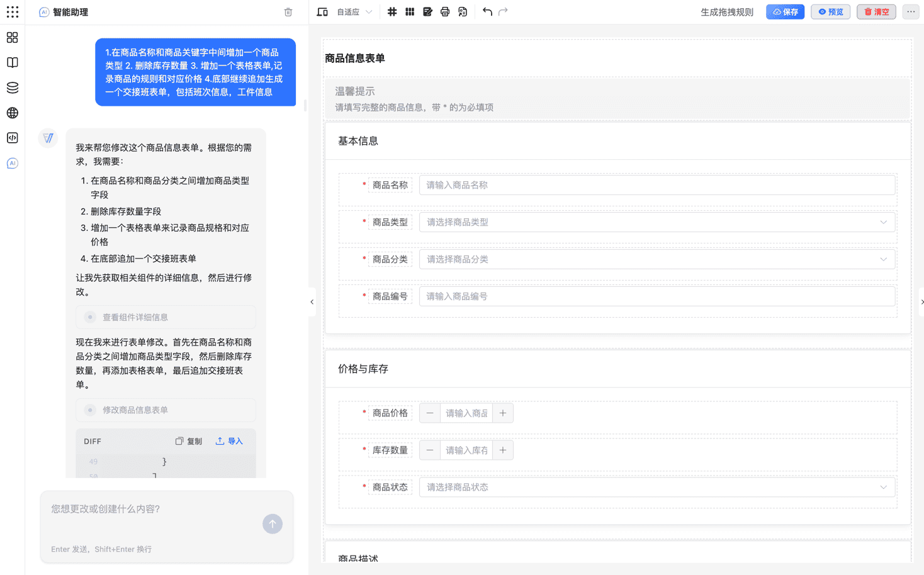Screen dimensions: 924x575
Task: Open the globe icon in sidebar
Action: tap(12, 113)
